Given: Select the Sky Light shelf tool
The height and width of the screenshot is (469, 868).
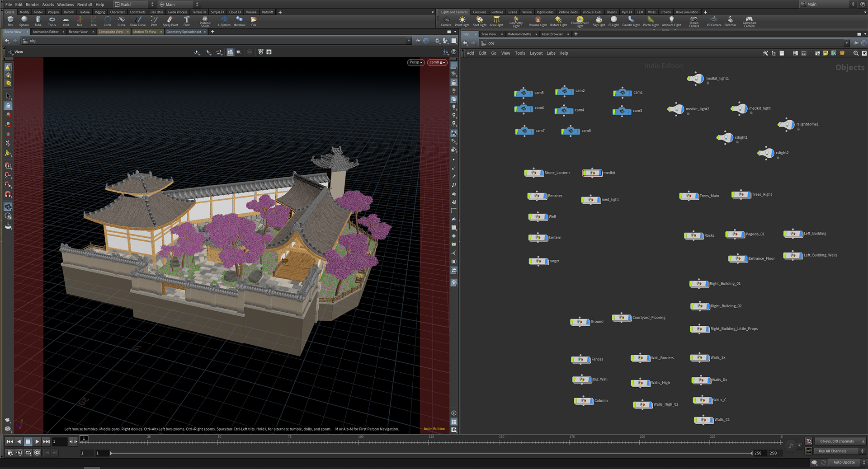Looking at the screenshot, I should point(599,21).
